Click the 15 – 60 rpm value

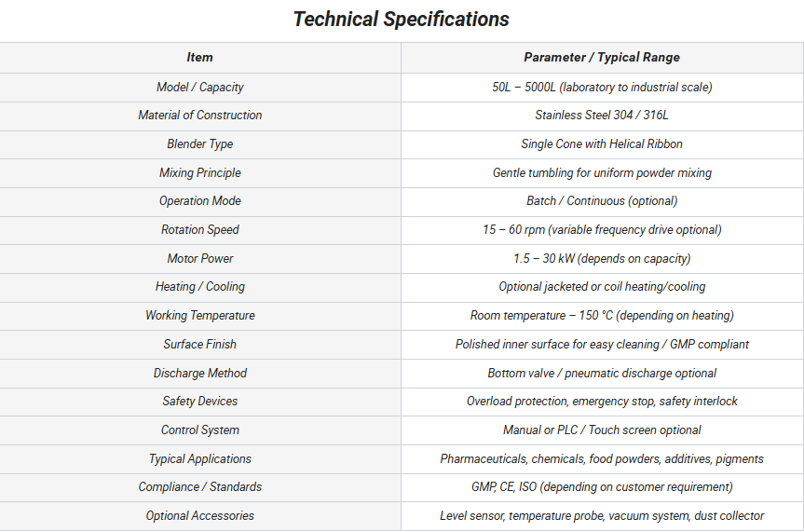(x=602, y=230)
